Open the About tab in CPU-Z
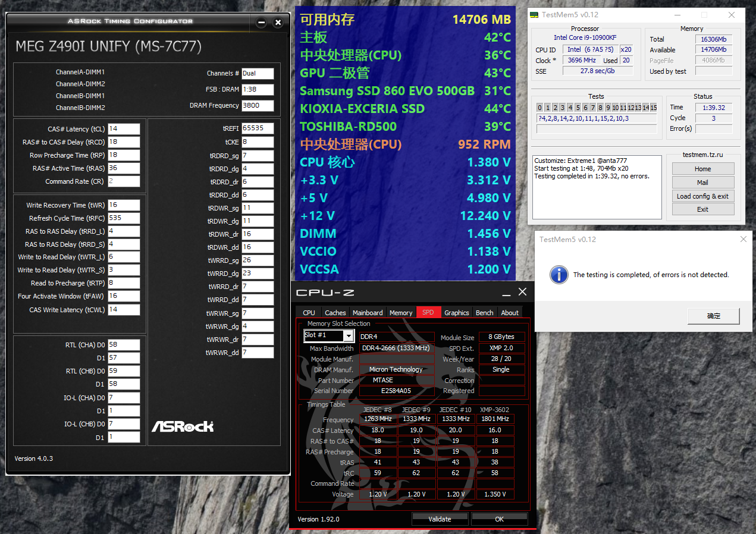756x534 pixels. (510, 312)
